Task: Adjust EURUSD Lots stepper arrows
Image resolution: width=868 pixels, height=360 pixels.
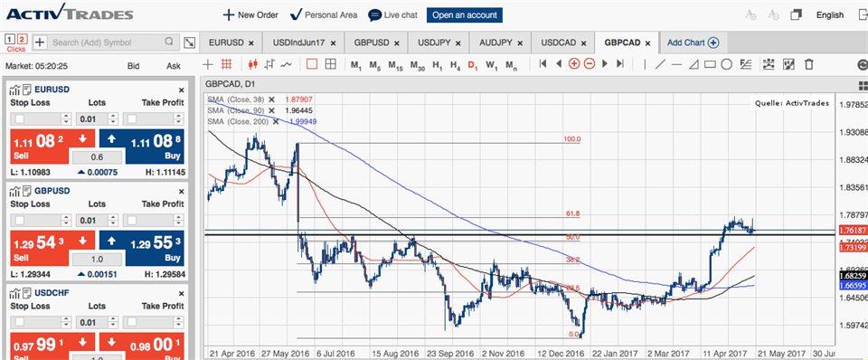Action: click(x=113, y=119)
